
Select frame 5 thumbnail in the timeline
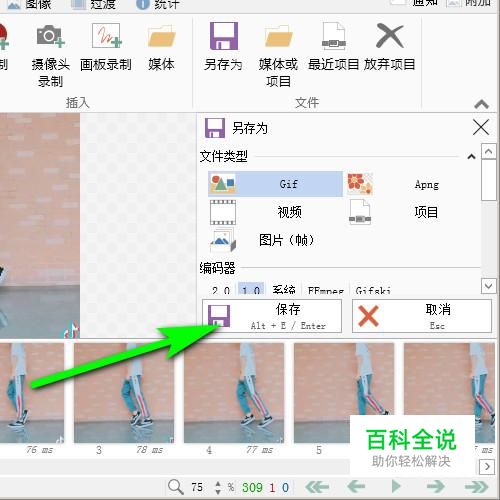[344, 393]
